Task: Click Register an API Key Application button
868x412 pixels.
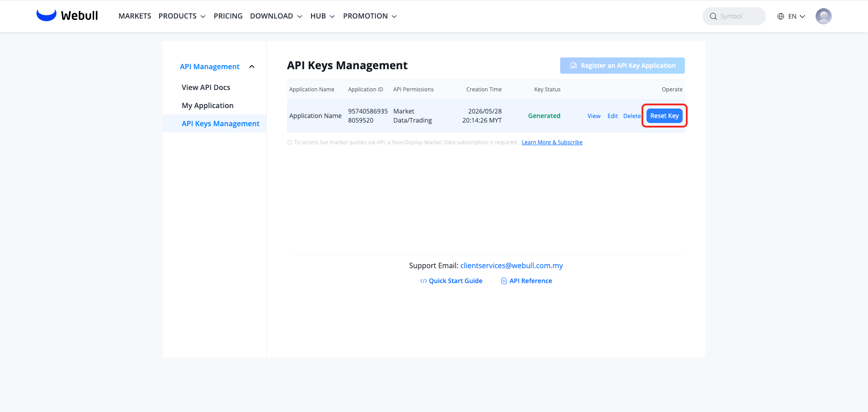Action: pos(622,66)
